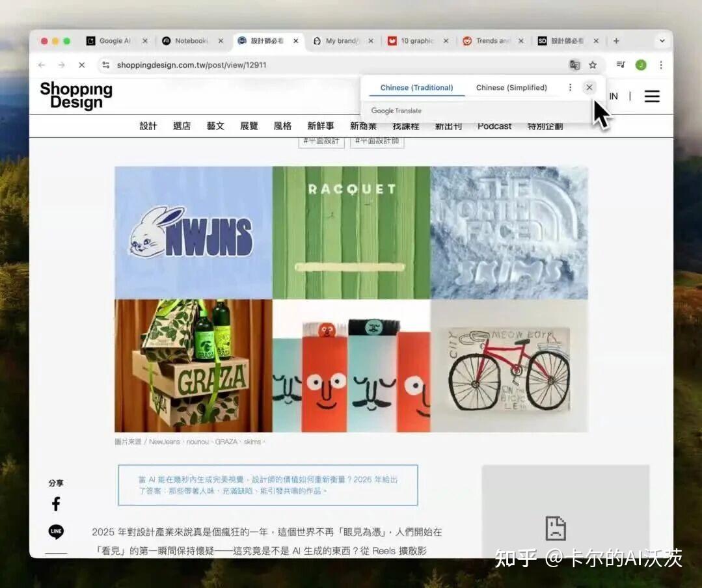The height and width of the screenshot is (588, 702).
Task: Share article via LINE icon
Action: (x=56, y=532)
